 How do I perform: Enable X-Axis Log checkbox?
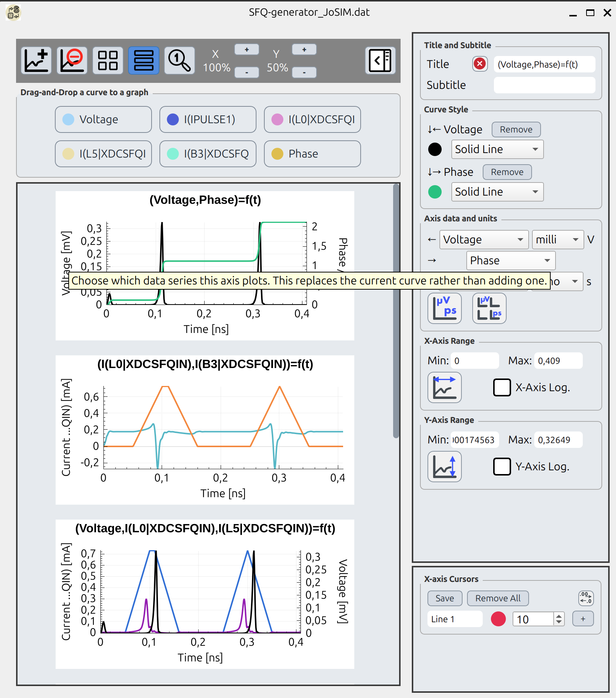coord(502,387)
